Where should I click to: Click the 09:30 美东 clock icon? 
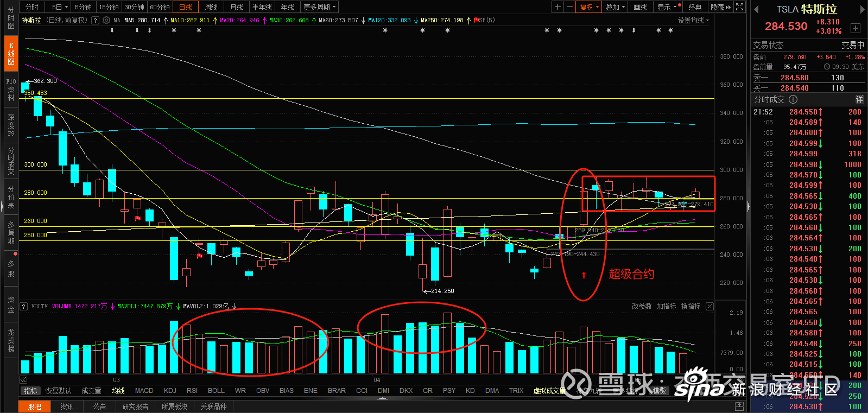pos(827,67)
